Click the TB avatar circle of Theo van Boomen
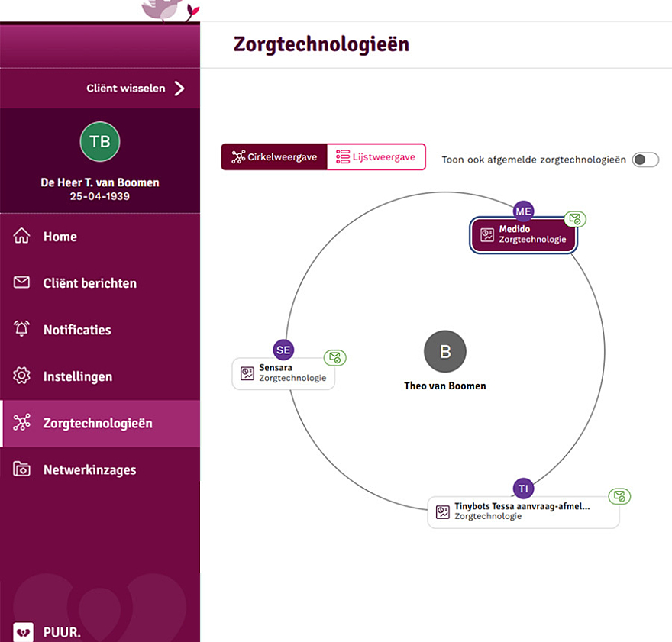 click(x=100, y=141)
